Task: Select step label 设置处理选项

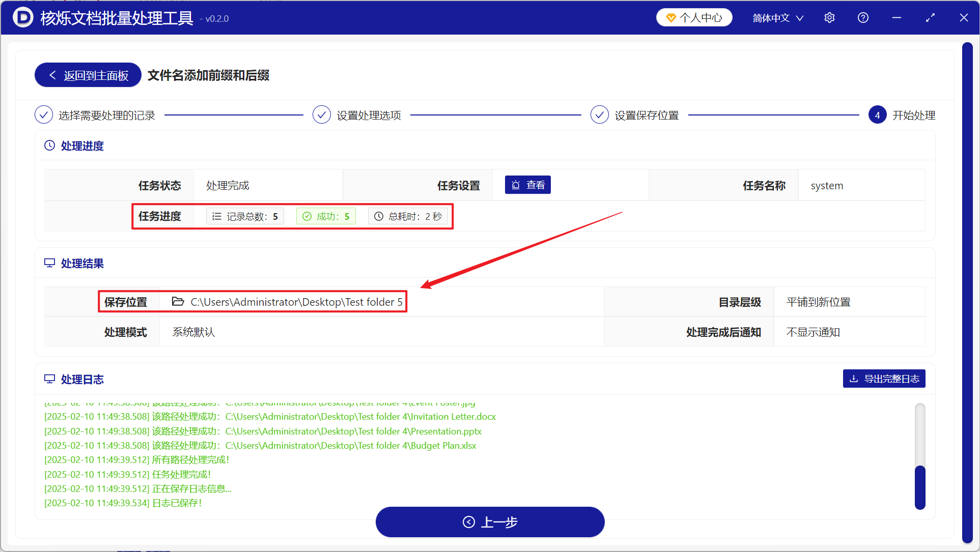Action: [369, 115]
